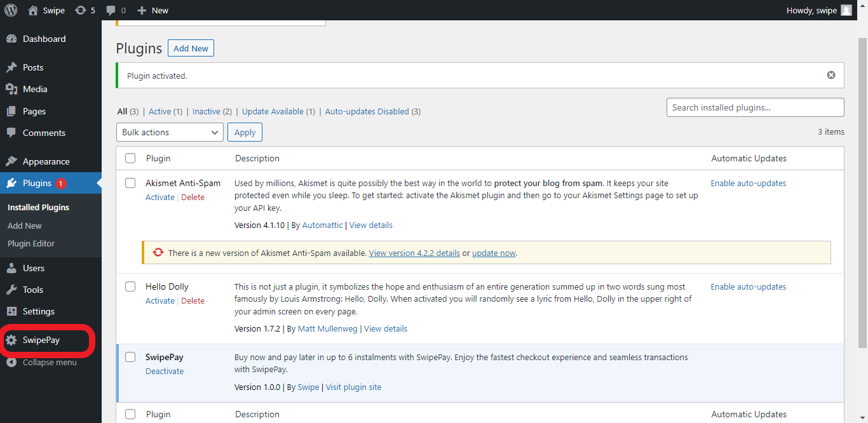Click the Posts pushpin icon
The height and width of the screenshot is (423, 868).
[x=11, y=67]
